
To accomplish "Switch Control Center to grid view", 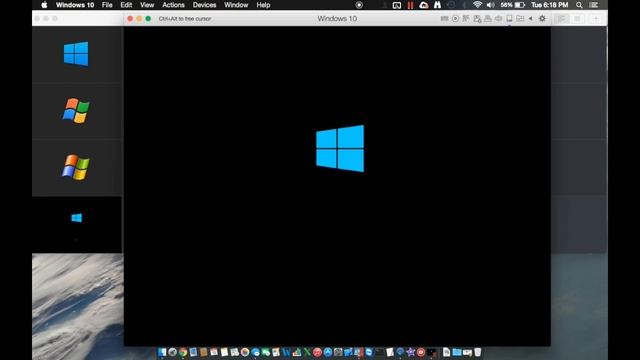I will (577, 18).
